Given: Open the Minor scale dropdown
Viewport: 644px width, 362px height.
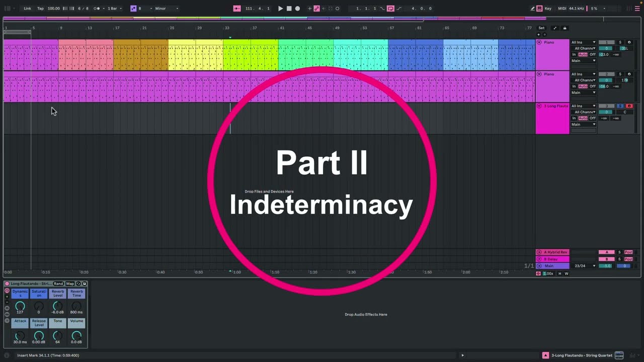Looking at the screenshot, I should click(167, 9).
